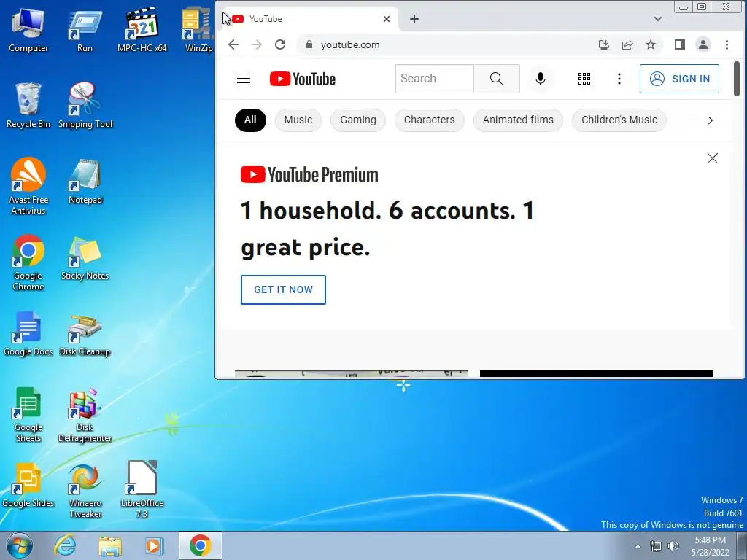Image resolution: width=747 pixels, height=560 pixels.
Task: Open YouTube settings three-dot menu
Action: 619,79
